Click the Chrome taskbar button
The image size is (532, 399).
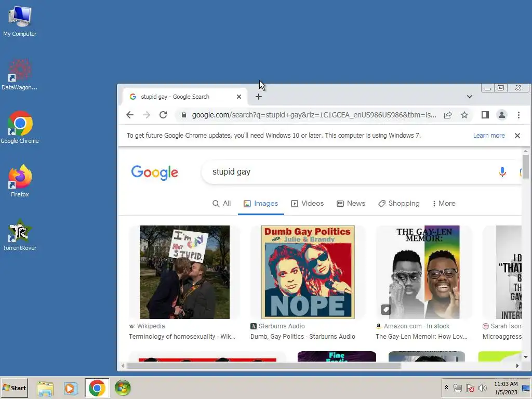coord(97,388)
